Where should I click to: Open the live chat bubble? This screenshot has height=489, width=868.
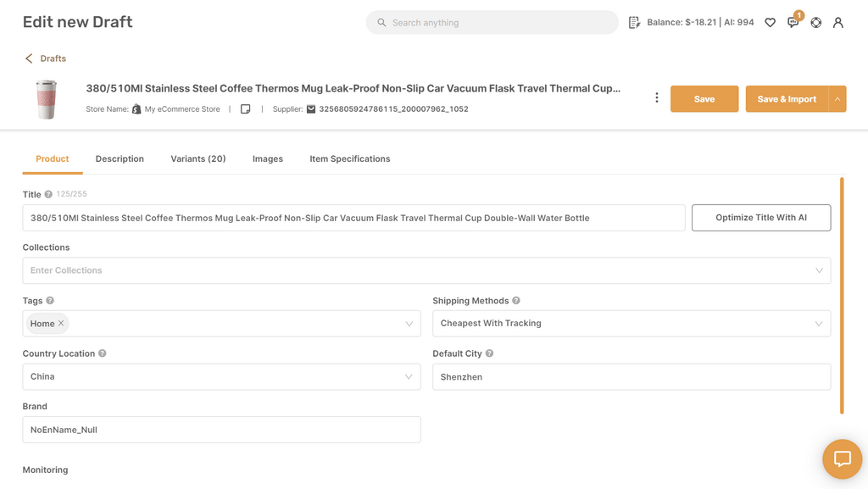842,458
